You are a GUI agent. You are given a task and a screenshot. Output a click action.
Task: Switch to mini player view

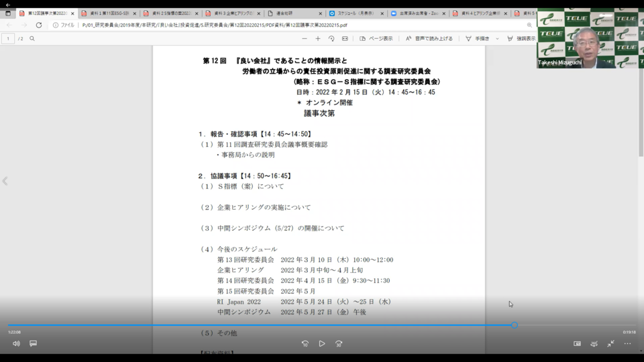tap(577, 343)
